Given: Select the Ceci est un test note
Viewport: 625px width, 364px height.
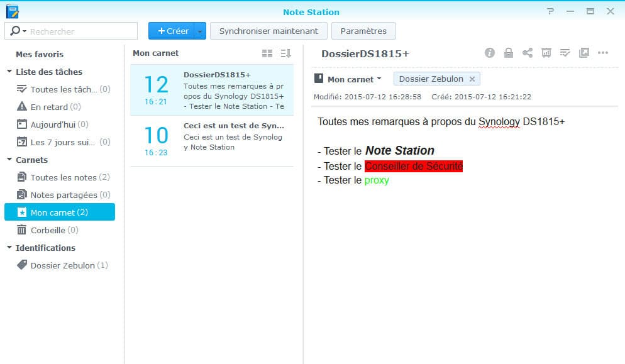Looking at the screenshot, I should (x=212, y=141).
